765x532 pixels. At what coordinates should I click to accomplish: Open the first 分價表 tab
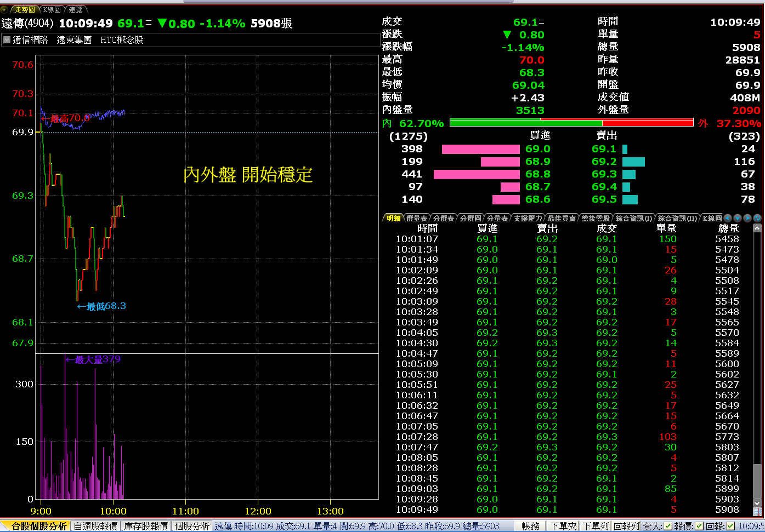coord(444,218)
